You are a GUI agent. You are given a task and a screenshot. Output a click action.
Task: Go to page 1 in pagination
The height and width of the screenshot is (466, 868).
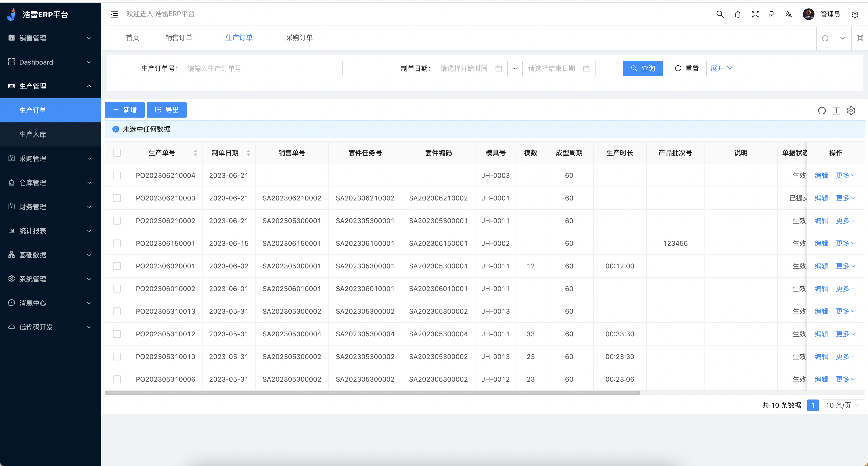pyautogui.click(x=813, y=405)
